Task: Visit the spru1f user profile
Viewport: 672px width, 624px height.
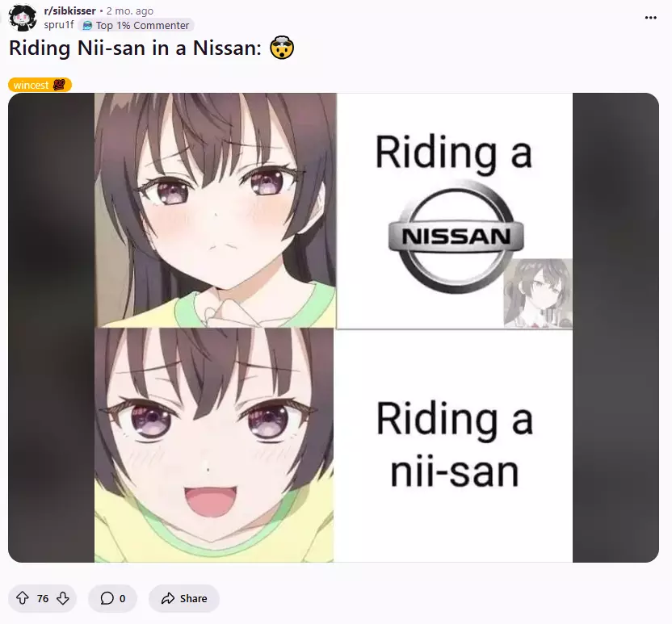Action: coord(59,25)
